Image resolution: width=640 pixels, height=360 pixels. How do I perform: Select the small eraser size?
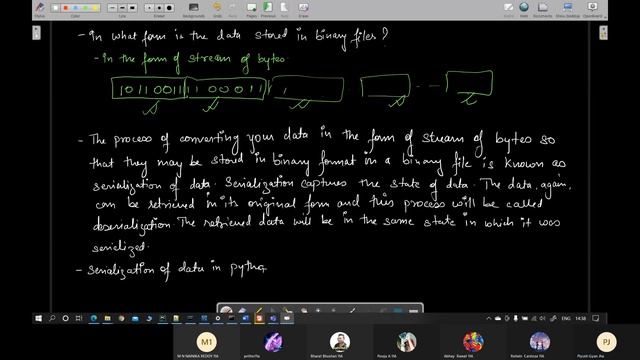coord(149,8)
